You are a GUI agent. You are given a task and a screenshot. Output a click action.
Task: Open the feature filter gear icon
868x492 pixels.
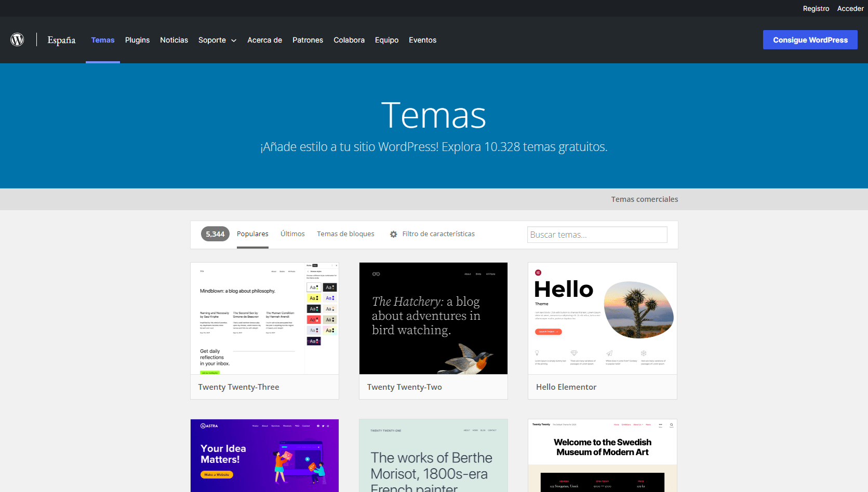pos(394,234)
